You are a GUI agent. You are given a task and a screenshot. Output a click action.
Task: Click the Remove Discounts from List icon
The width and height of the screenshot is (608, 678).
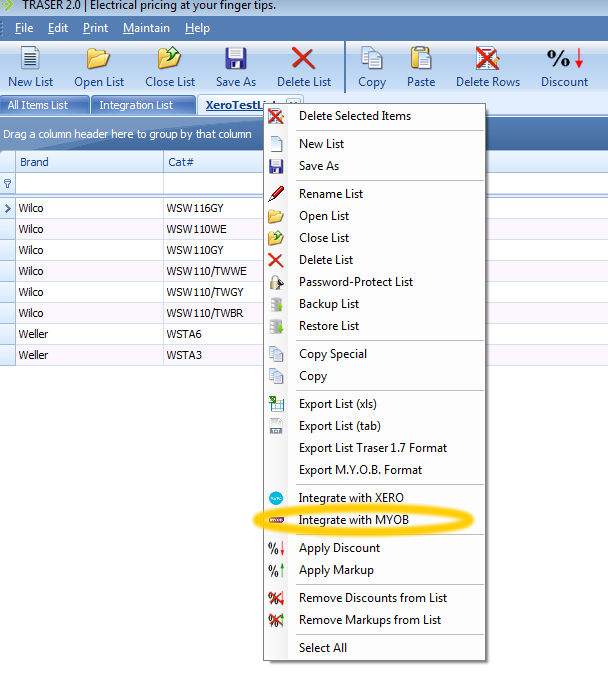coord(276,598)
